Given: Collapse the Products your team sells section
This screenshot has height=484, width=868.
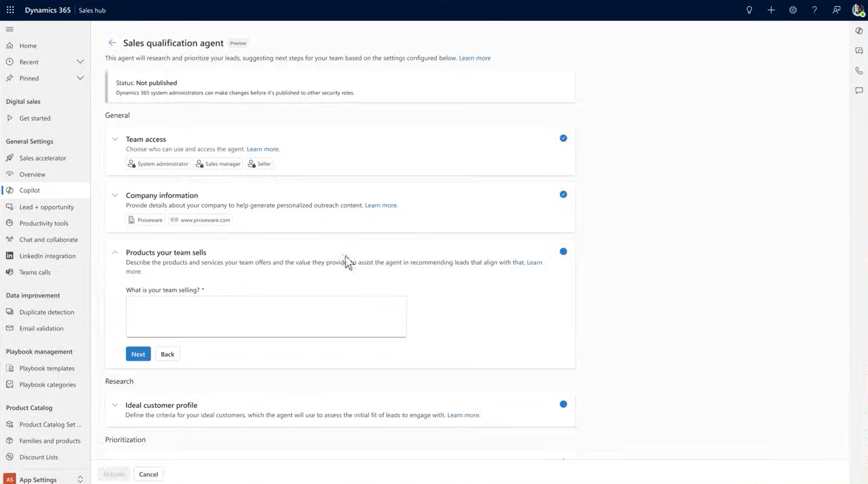Looking at the screenshot, I should [115, 252].
